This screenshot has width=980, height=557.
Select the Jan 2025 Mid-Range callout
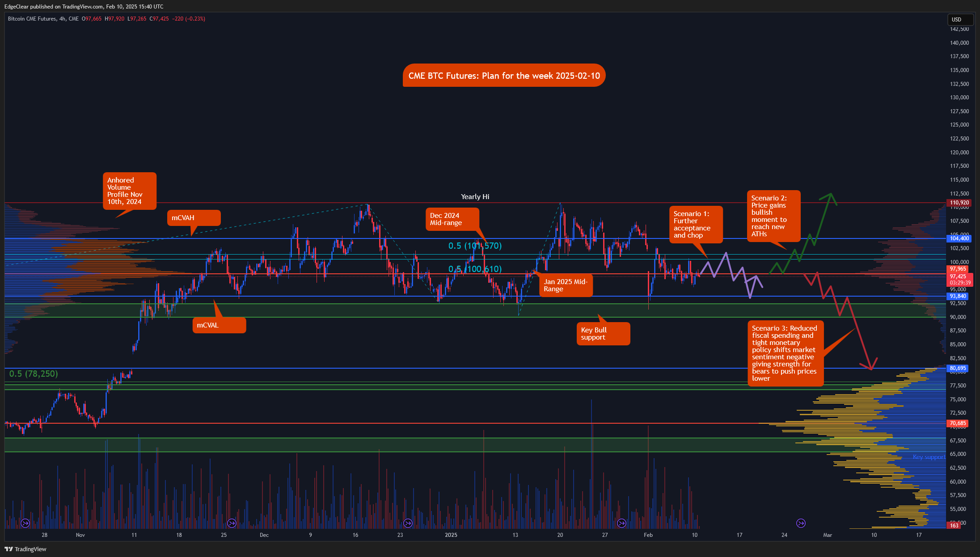coord(566,285)
